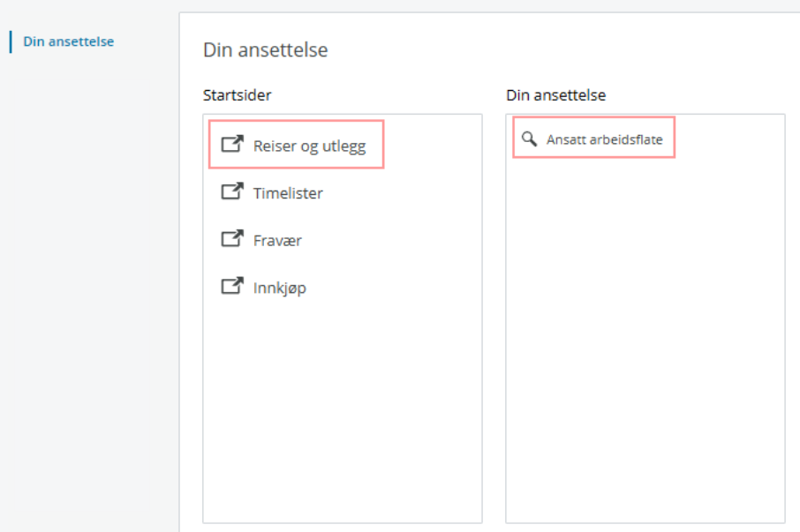This screenshot has width=800, height=532.
Task: Click the external-link icon beside Innkjøp
Action: 231,287
